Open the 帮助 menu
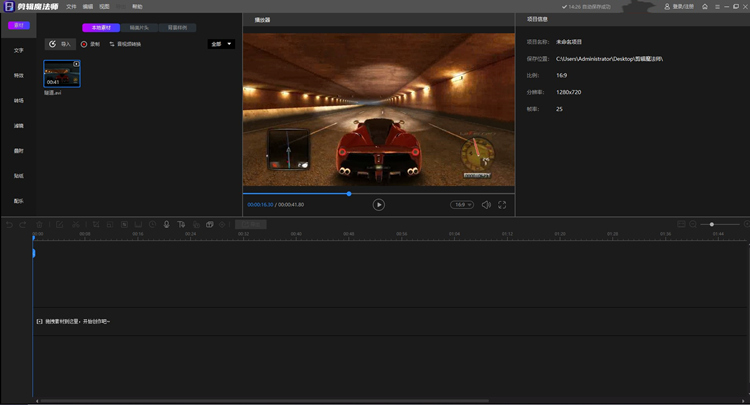Screen dimensions: 750x405 137,7
